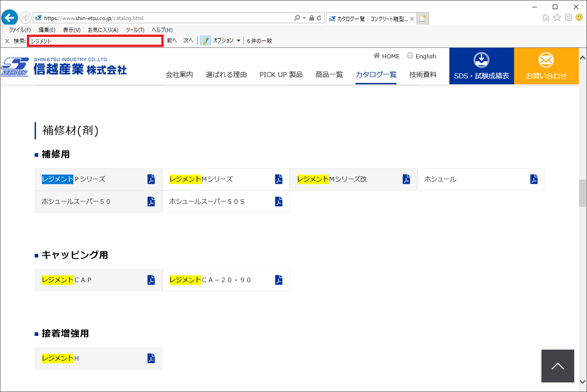Click the browser Back arrow button
The height and width of the screenshot is (392, 587).
(x=9, y=18)
